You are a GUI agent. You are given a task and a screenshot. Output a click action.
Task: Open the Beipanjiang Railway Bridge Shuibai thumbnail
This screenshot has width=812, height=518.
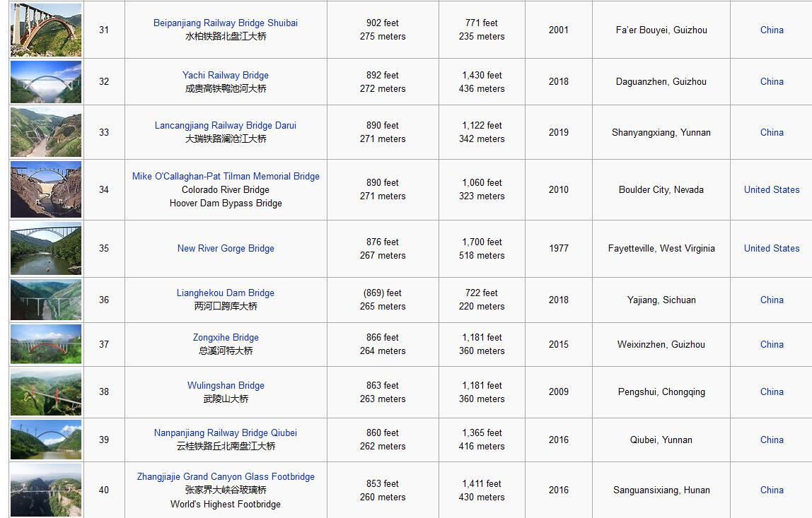[46, 30]
